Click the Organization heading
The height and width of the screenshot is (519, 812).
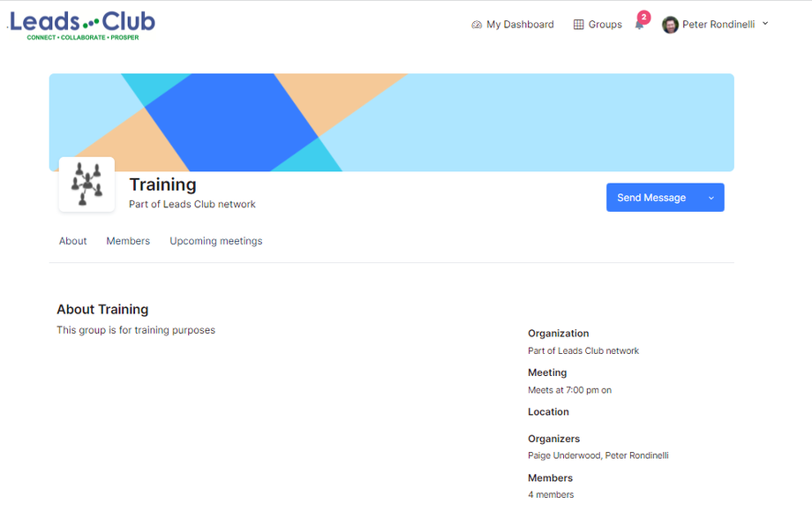click(x=558, y=333)
